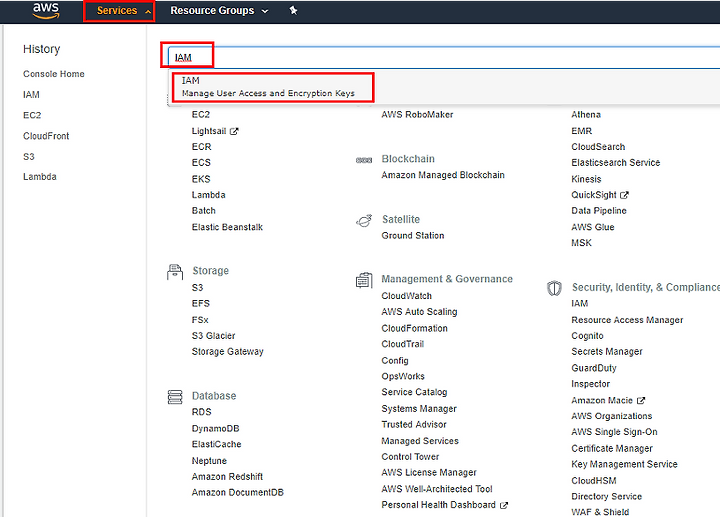The width and height of the screenshot is (720, 517).
Task: Open the DynamoDB service
Action: coord(215,429)
